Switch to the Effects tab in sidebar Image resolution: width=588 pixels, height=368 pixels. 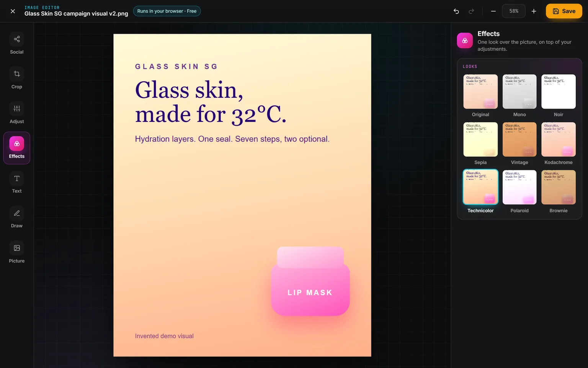click(17, 148)
